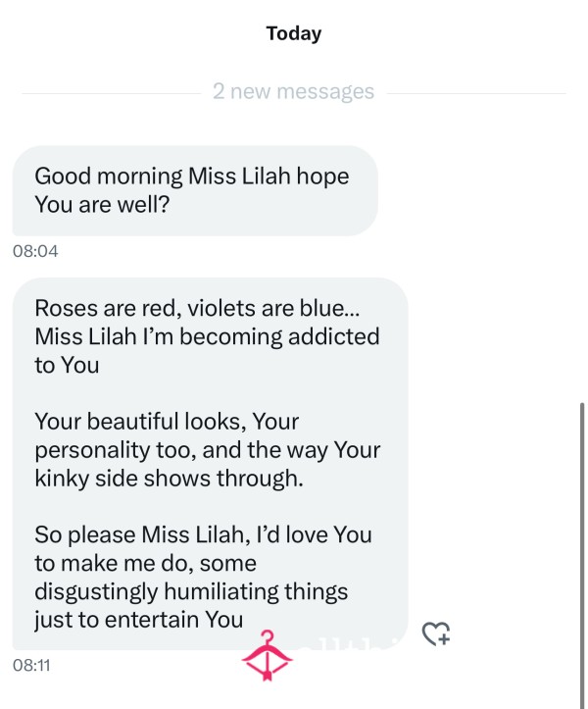The image size is (588, 709).
Task: Click the 'kinky side shows through' line
Action: pyautogui.click(x=169, y=479)
